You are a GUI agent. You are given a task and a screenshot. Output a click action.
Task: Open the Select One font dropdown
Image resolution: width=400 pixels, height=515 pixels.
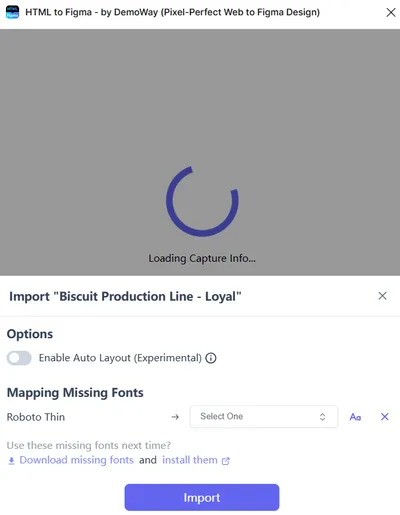[264, 417]
